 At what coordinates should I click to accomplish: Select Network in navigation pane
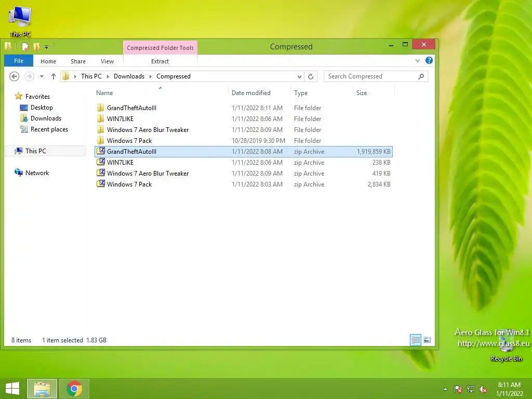pyautogui.click(x=37, y=172)
